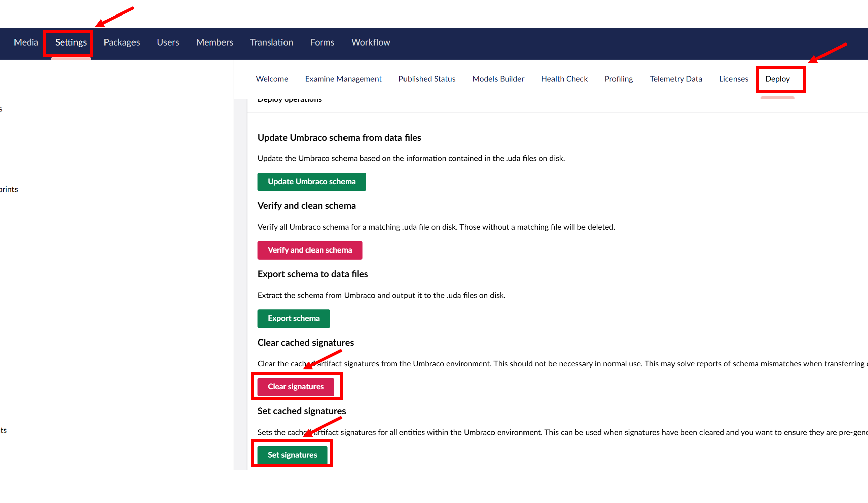This screenshot has height=503, width=868.
Task: Navigate to the Forms section
Action: tap(322, 42)
